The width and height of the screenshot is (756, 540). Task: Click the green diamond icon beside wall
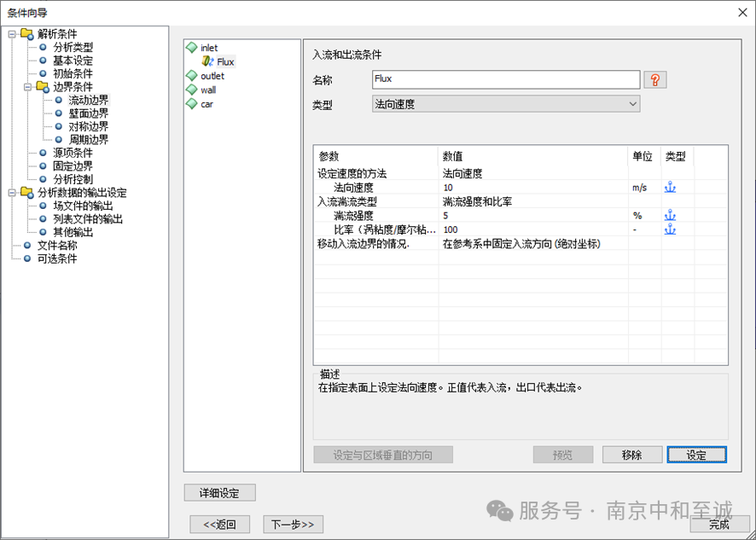coord(192,90)
